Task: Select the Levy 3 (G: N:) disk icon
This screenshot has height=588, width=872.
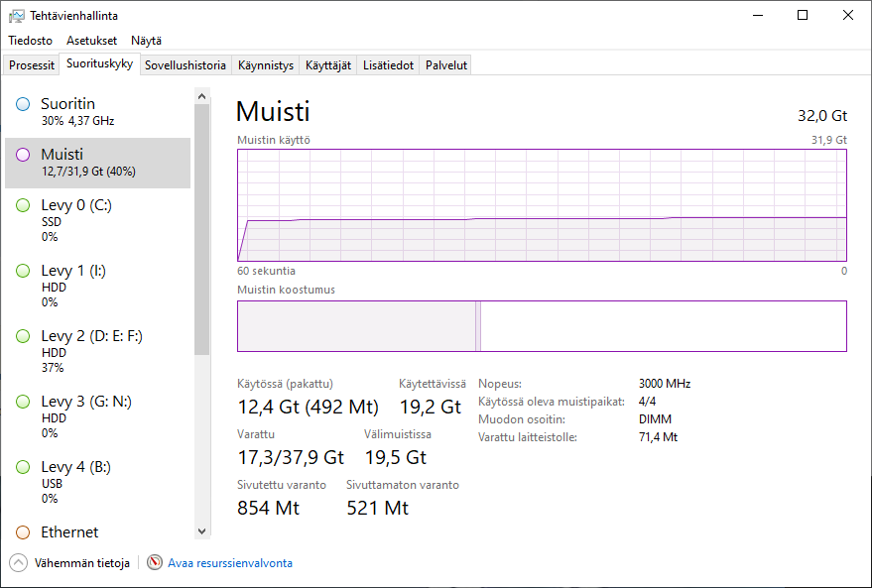Action: (23, 402)
